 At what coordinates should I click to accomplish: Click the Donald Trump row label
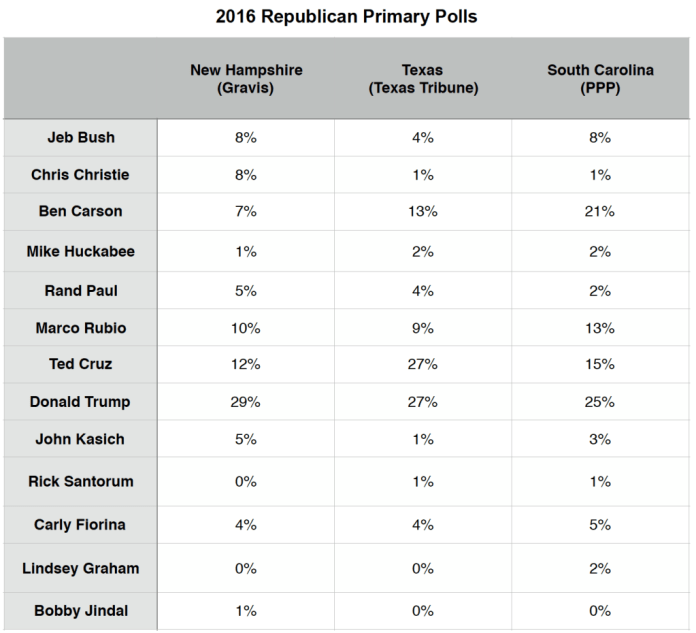(80, 402)
